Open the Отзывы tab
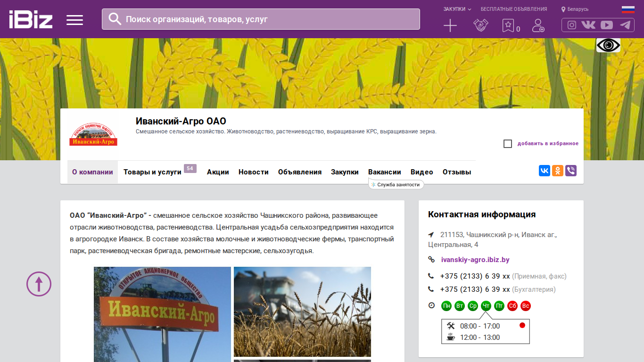644x362 pixels. [x=457, y=172]
